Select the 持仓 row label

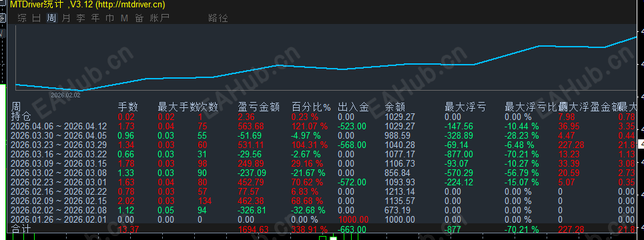point(21,117)
